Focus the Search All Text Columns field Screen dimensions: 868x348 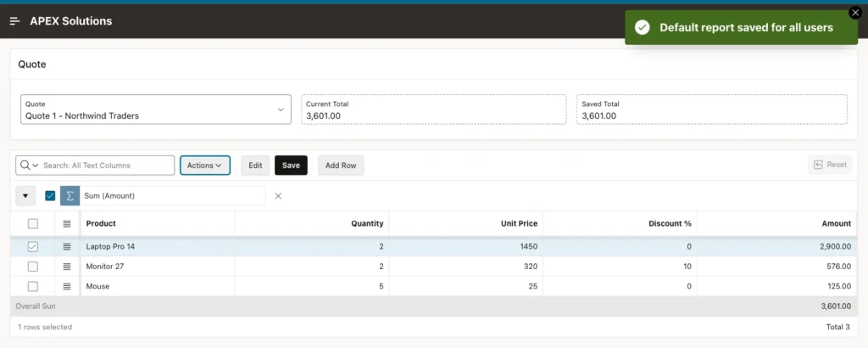[108, 166]
